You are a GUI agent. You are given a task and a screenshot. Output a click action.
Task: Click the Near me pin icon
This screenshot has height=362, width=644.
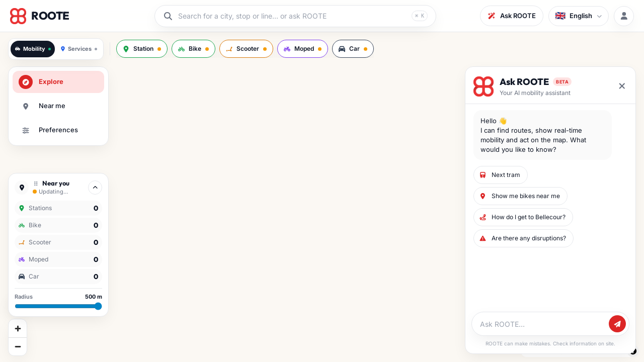[x=26, y=106]
